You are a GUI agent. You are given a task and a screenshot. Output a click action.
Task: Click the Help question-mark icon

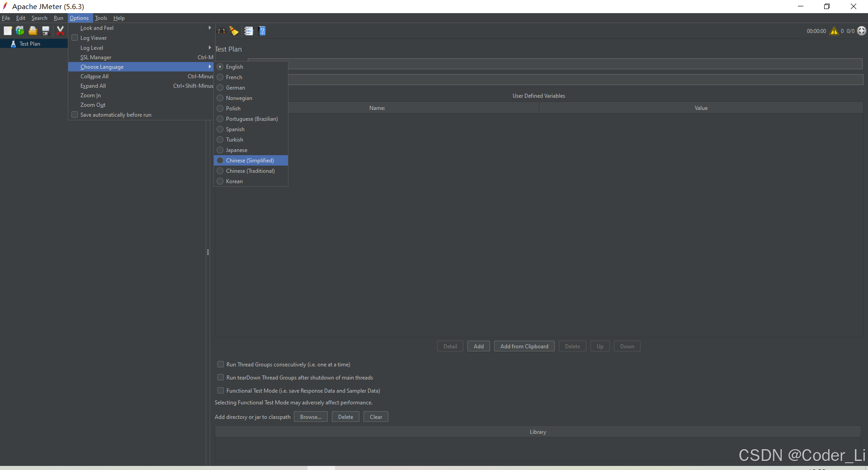coord(262,31)
